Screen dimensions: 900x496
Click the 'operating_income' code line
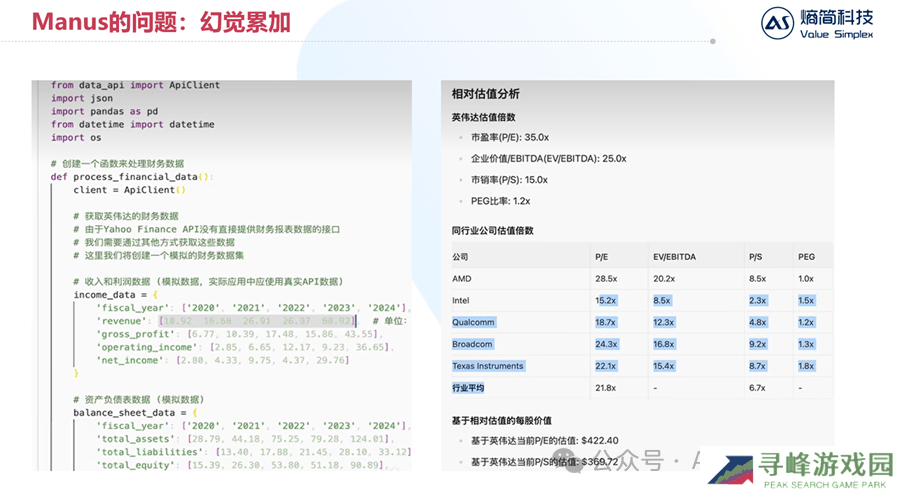point(245,347)
